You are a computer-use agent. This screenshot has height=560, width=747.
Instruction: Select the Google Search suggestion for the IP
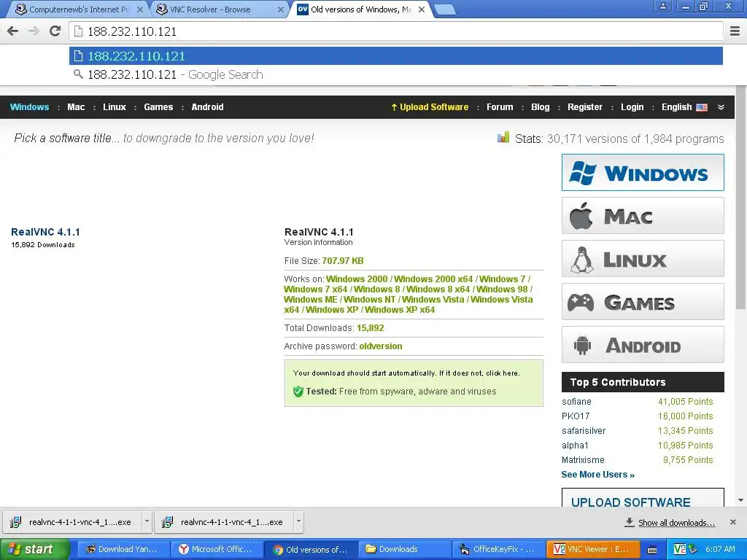click(396, 75)
